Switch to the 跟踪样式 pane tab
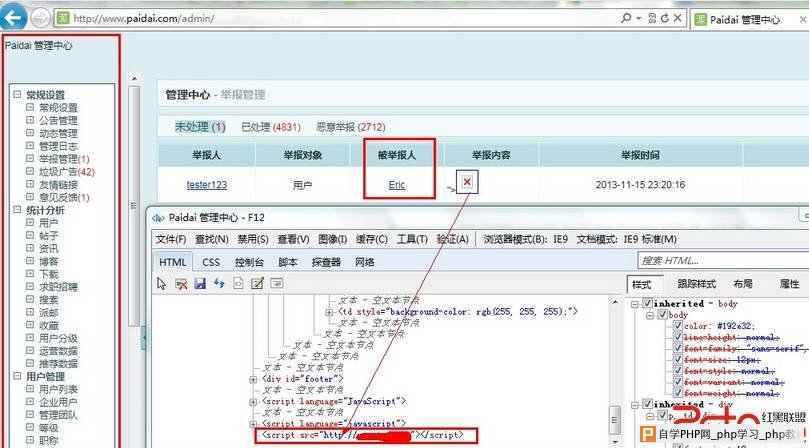Image resolution: width=809 pixels, height=448 pixels. click(696, 284)
